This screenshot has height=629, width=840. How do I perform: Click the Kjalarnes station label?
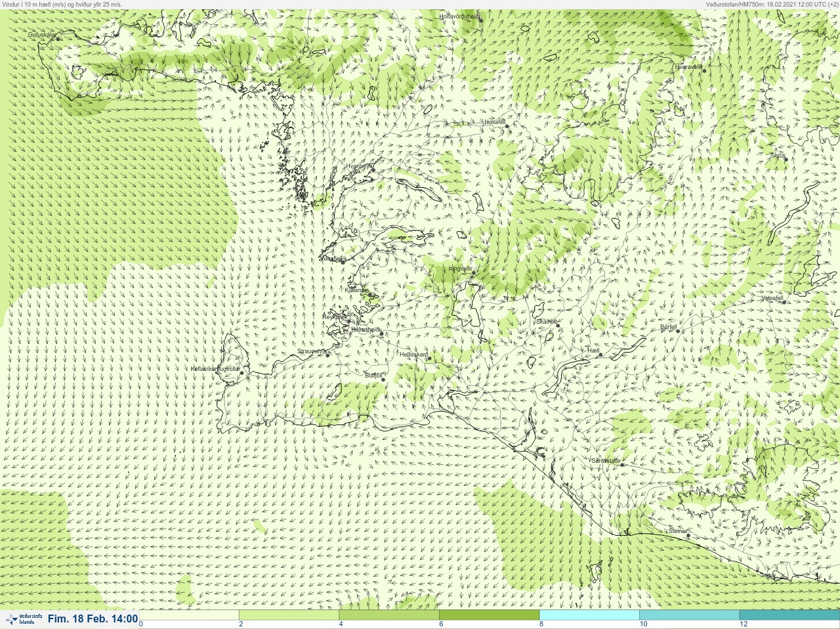pos(356,290)
